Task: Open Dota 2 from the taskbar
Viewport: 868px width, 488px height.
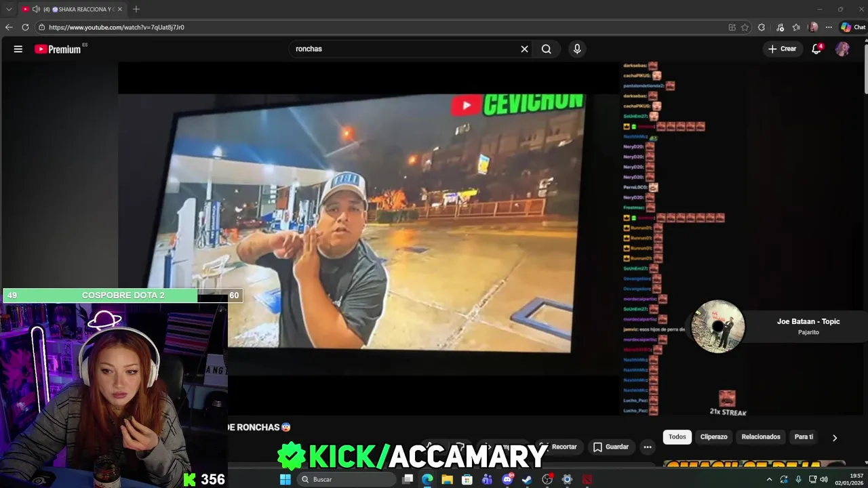Action: (587, 479)
